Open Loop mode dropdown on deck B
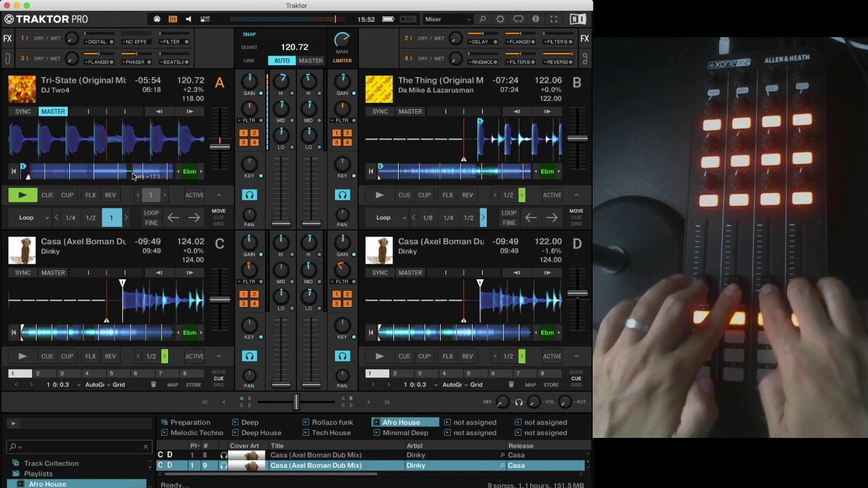The width and height of the screenshot is (868, 488). coord(387,218)
